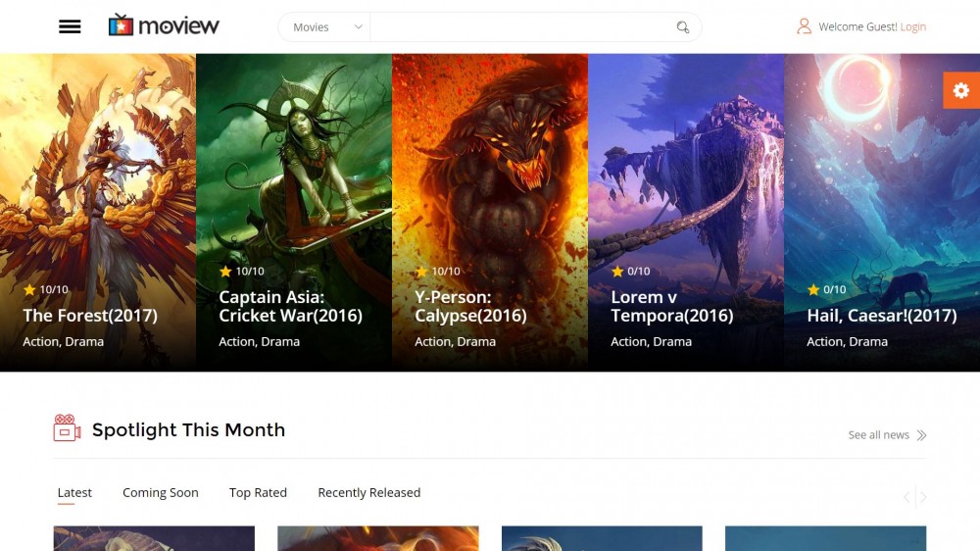Open the hamburger menu

pos(70,26)
